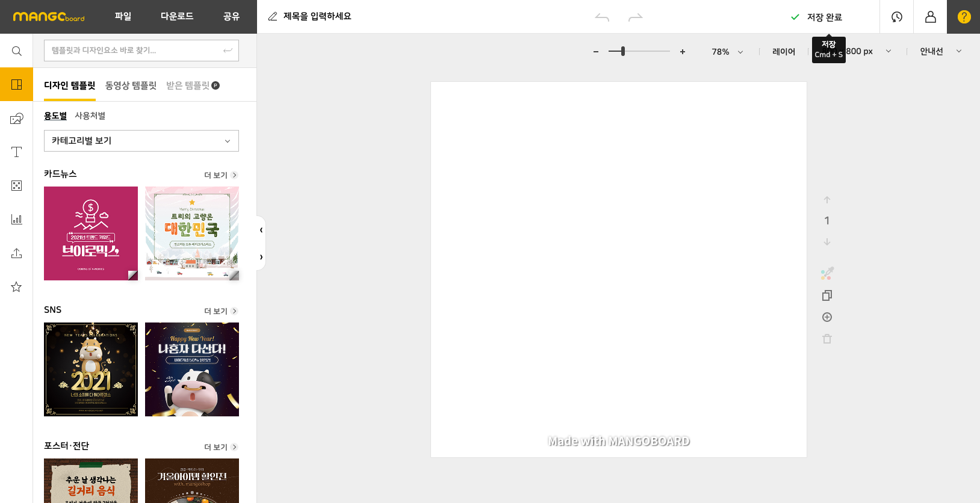The width and height of the screenshot is (980, 503).
Task: Select the 나혼자 다산다 SNS template
Action: pyautogui.click(x=192, y=369)
